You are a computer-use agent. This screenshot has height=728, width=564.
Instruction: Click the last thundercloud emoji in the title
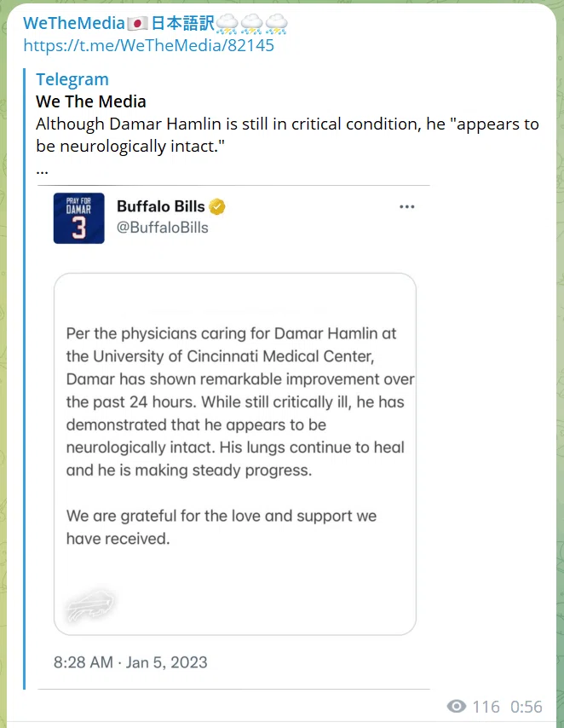(x=277, y=24)
